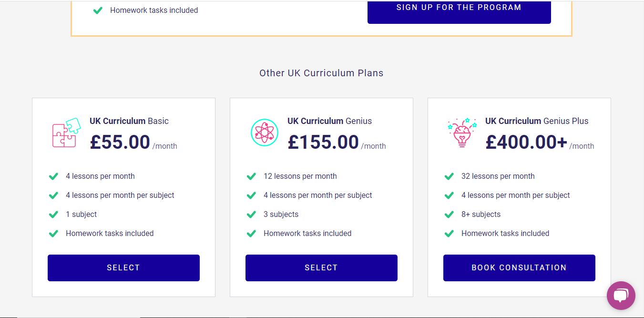Click the £155.00 price text
Screen dimensions: 644x318
(x=323, y=142)
